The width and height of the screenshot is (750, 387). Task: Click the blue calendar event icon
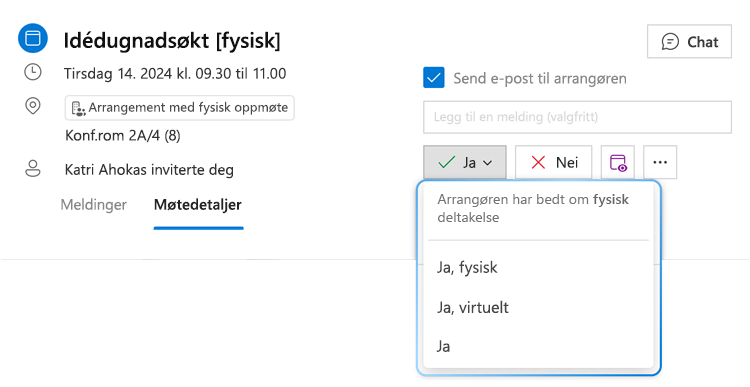(x=33, y=38)
